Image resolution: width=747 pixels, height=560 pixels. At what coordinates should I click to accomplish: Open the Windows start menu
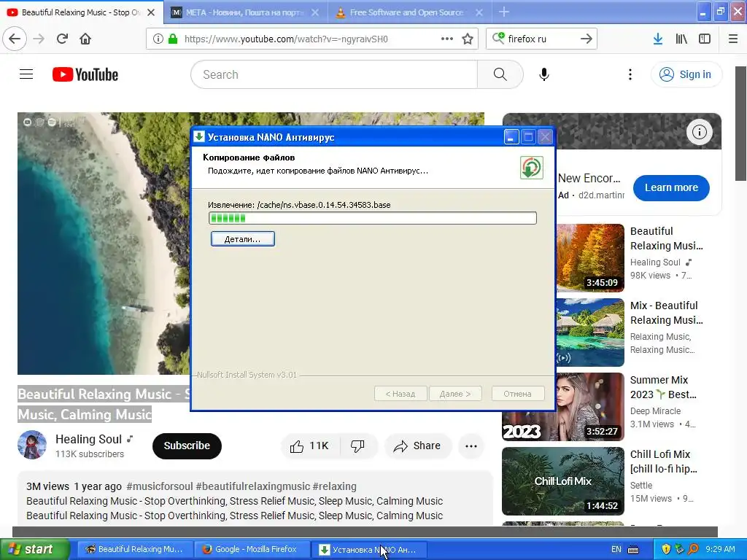(35, 550)
